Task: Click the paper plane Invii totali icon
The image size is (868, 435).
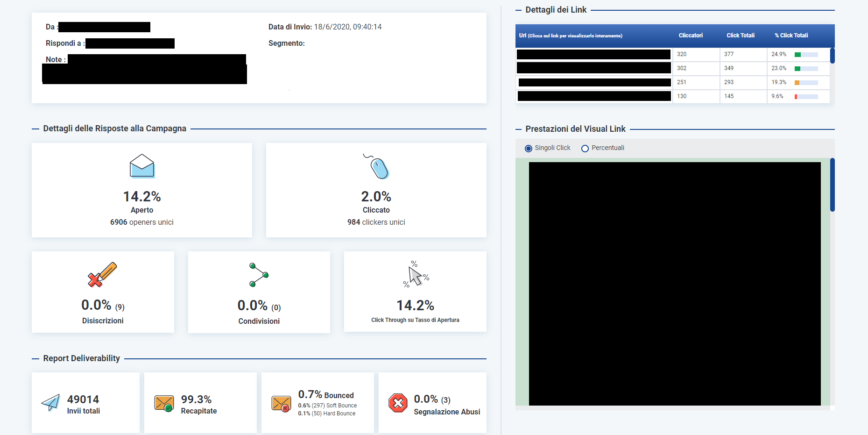Action: pyautogui.click(x=51, y=402)
